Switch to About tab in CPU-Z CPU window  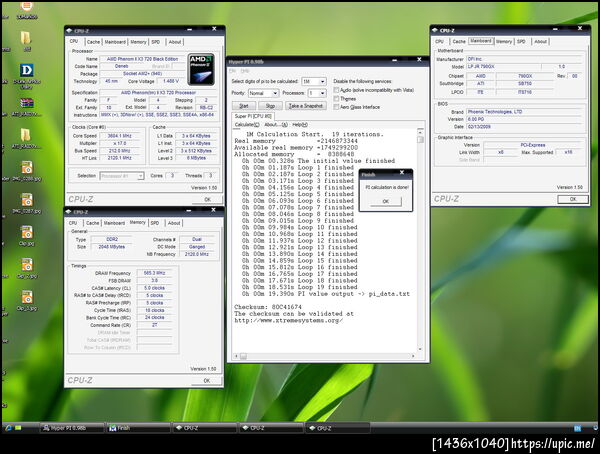[175, 42]
